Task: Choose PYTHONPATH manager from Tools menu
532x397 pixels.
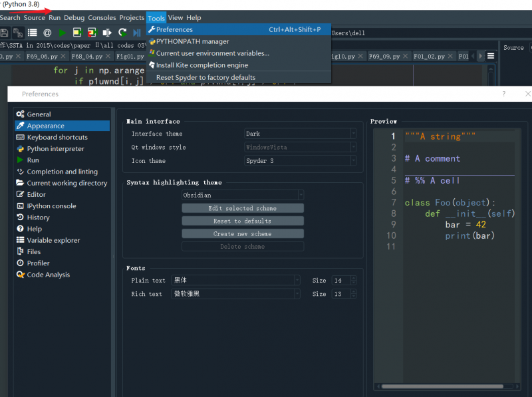Action: click(192, 41)
